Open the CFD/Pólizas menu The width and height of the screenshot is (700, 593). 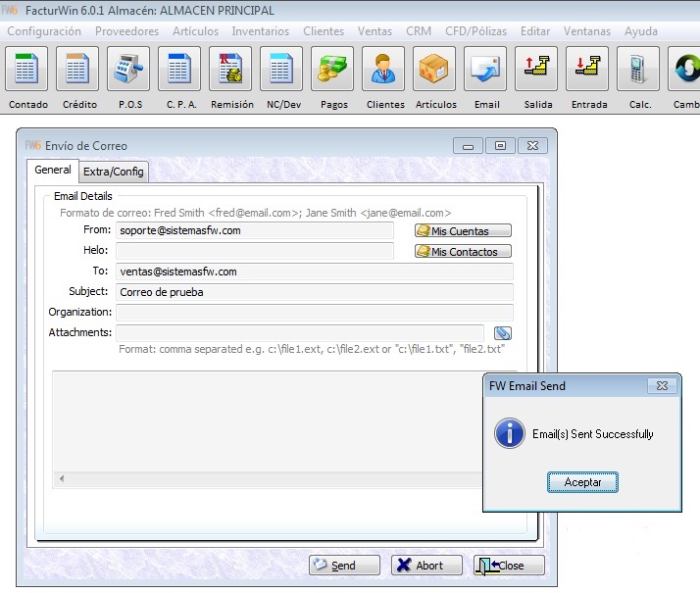click(x=475, y=31)
